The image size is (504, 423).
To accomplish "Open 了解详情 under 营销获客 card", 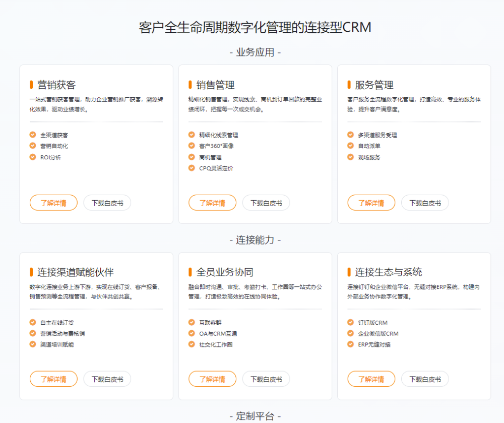I will point(53,203).
